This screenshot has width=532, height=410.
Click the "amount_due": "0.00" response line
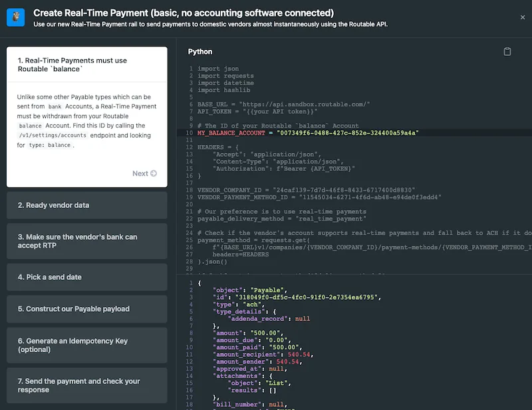click(251, 340)
